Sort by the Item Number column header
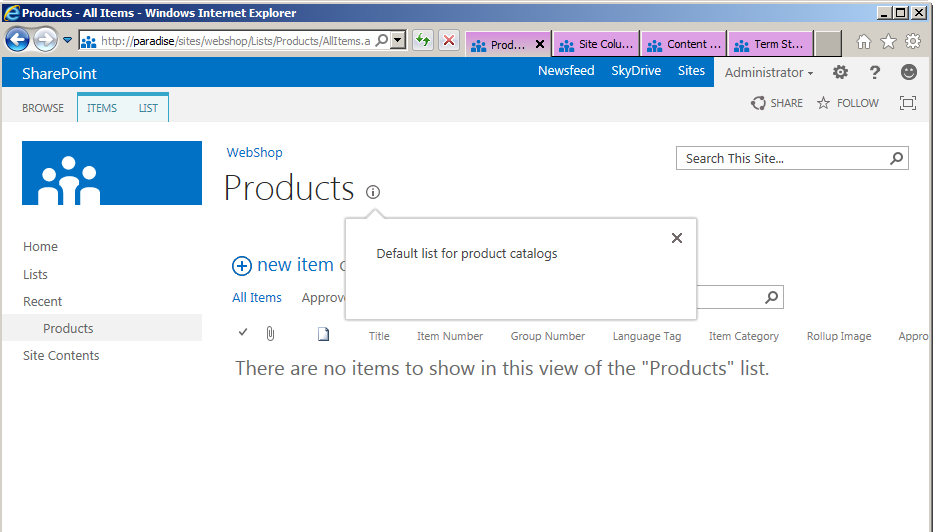Viewport: 933px width, 532px height. (x=450, y=336)
